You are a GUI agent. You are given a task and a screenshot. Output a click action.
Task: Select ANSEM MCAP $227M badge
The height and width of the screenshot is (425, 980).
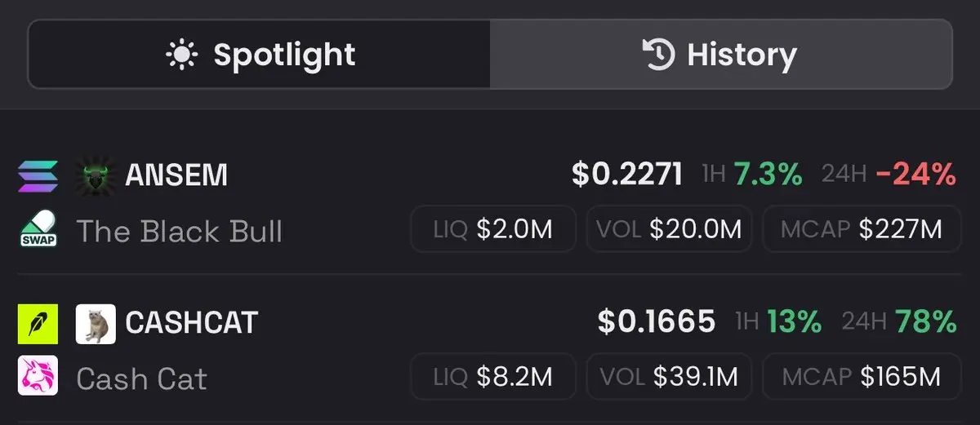click(x=862, y=229)
